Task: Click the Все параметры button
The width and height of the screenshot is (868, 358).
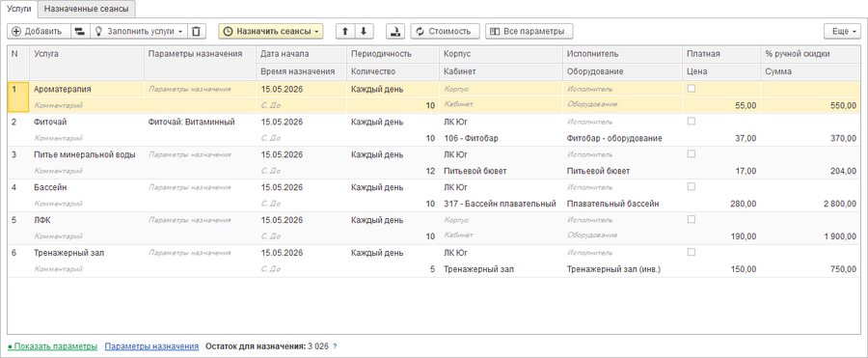Action: (529, 32)
